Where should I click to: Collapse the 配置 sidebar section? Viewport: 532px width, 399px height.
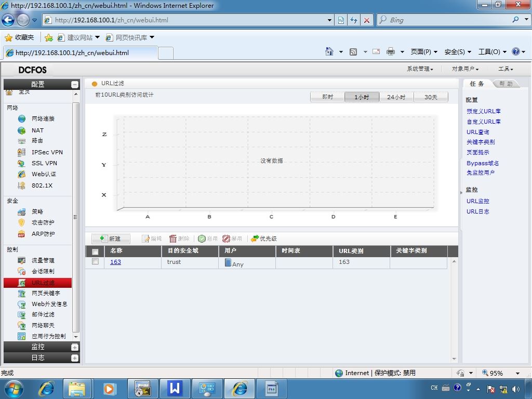(x=75, y=85)
